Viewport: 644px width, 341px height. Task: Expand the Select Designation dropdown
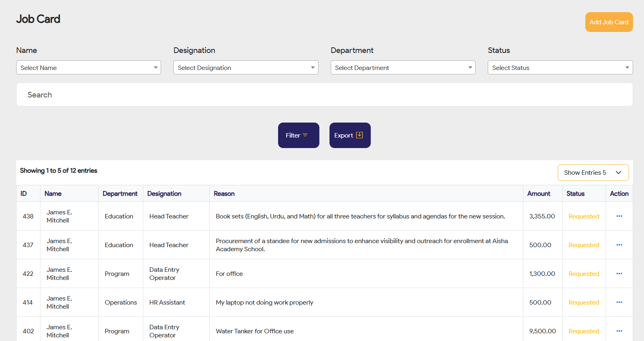pos(246,68)
